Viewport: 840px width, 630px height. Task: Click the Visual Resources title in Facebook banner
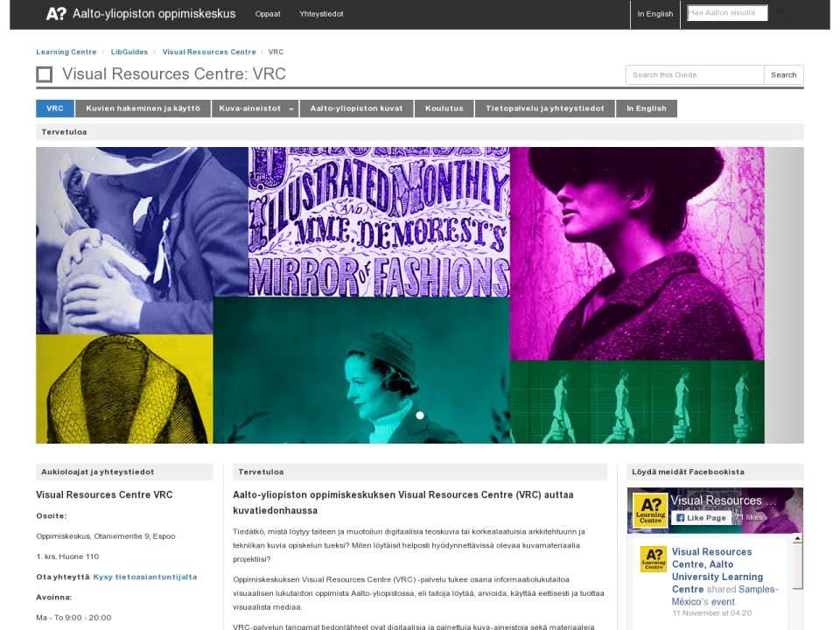724,500
